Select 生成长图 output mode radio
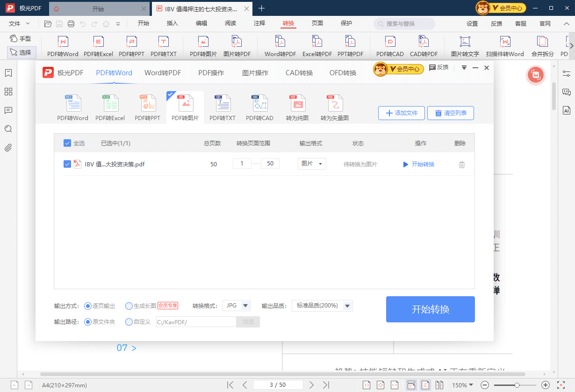 click(x=129, y=306)
